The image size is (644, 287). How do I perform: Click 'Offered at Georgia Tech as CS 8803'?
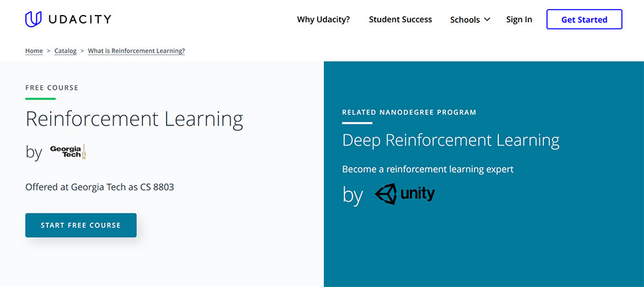(x=100, y=187)
